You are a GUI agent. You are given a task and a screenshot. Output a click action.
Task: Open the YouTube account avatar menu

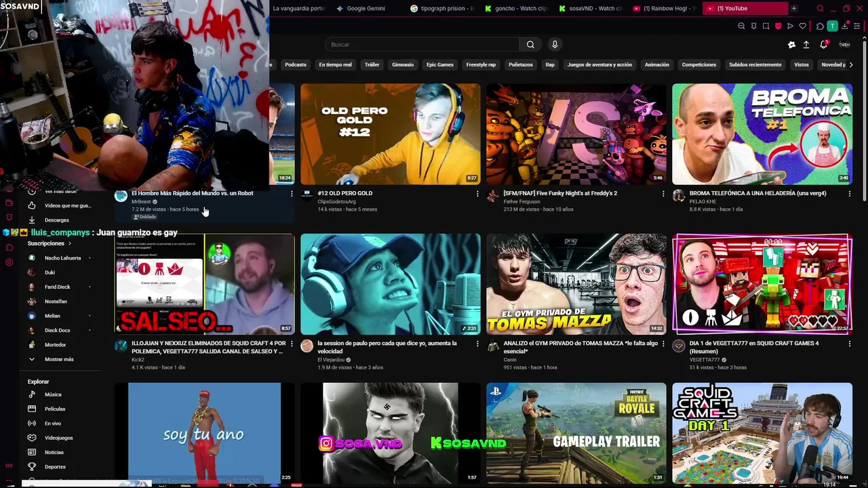pos(844,45)
